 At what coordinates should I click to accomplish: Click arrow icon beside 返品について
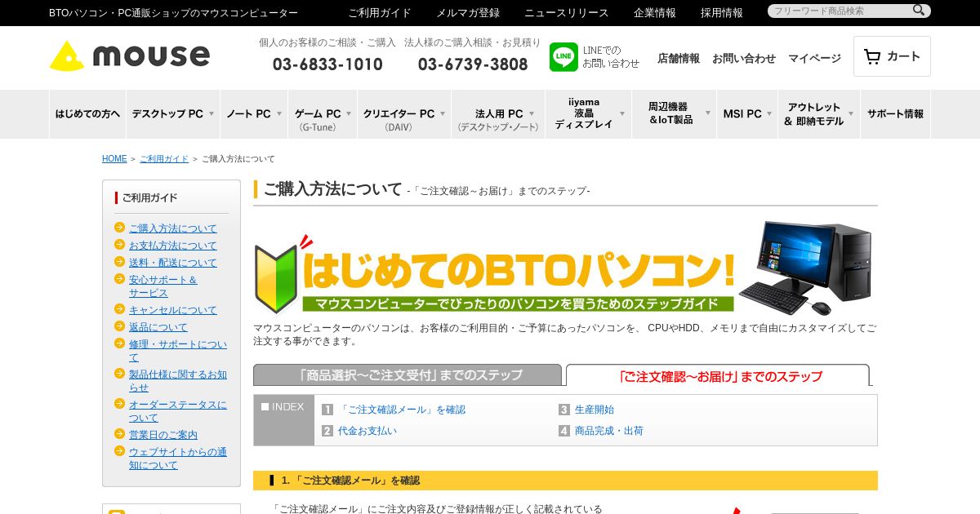click(x=120, y=326)
